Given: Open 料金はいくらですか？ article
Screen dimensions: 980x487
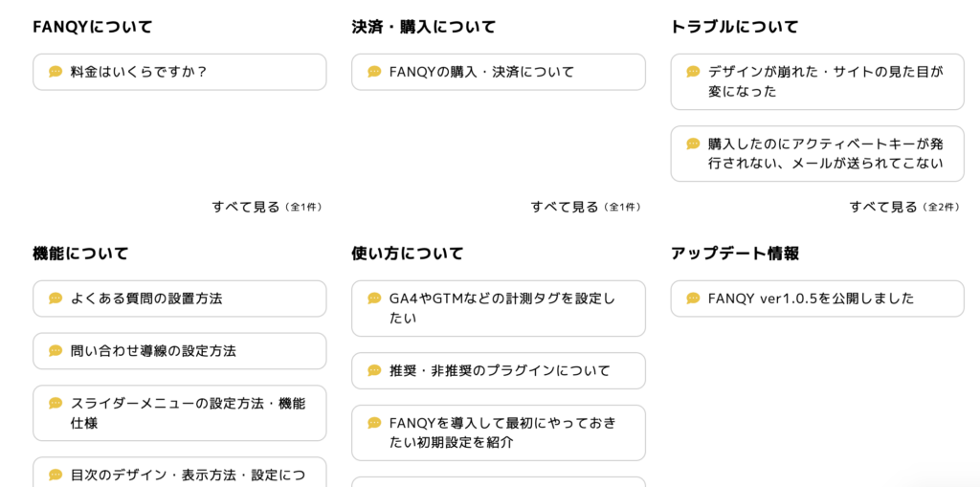Looking at the screenshot, I should pyautogui.click(x=139, y=72).
